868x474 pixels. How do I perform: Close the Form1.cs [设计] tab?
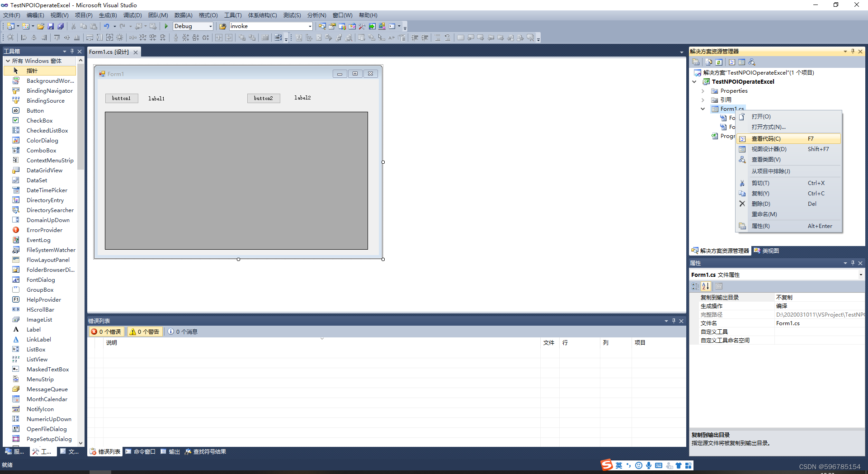(135, 52)
